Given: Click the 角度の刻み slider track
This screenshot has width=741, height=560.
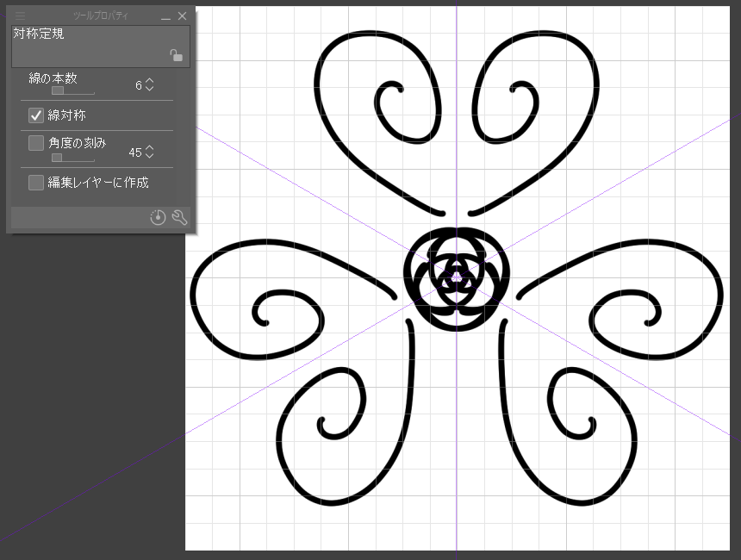Looking at the screenshot, I should coord(72,158).
